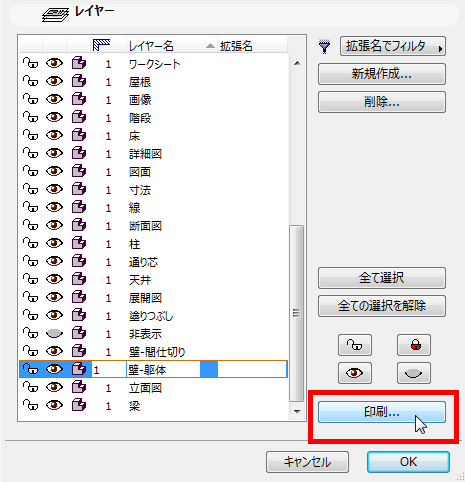Click the solid model icon of 壁-躯体 layer
The image size is (465, 482).
click(79, 369)
